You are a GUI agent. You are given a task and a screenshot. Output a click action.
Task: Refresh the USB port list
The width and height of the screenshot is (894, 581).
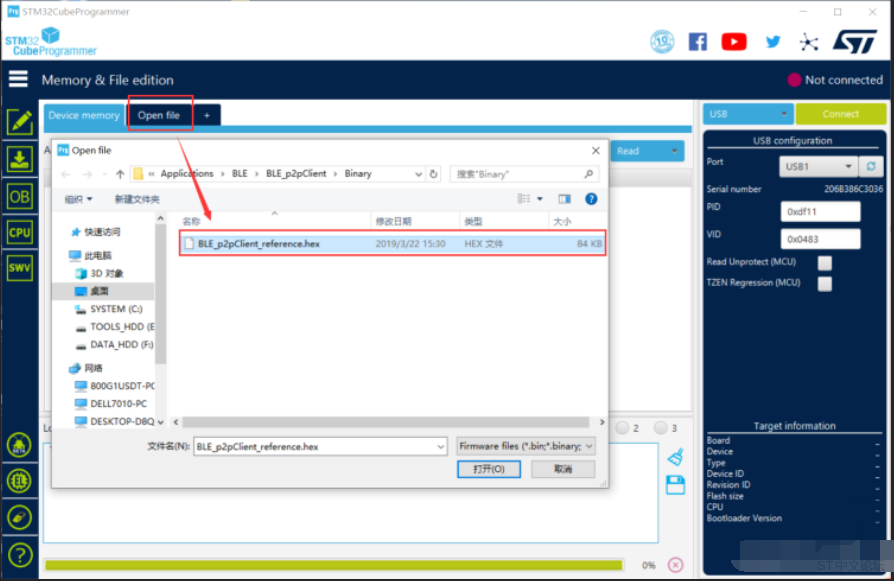871,166
